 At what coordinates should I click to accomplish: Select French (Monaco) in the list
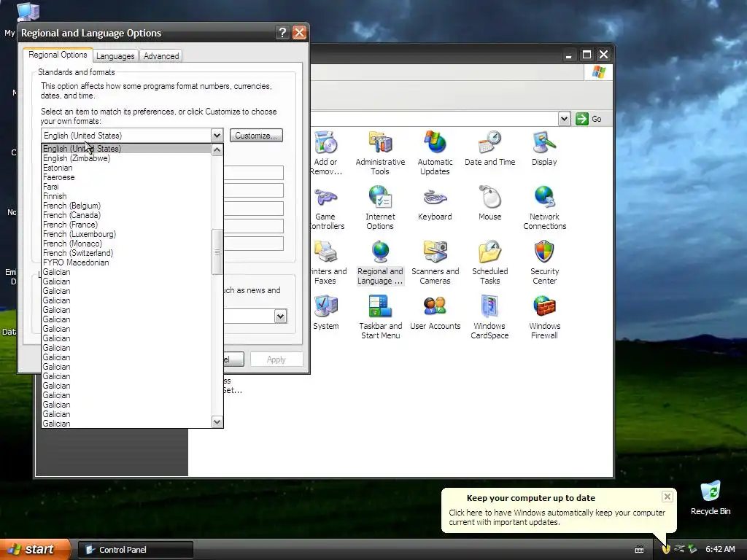click(x=126, y=244)
